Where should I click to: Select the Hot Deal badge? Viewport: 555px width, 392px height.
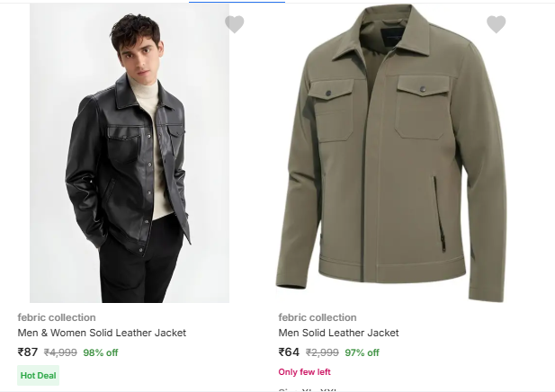39,375
